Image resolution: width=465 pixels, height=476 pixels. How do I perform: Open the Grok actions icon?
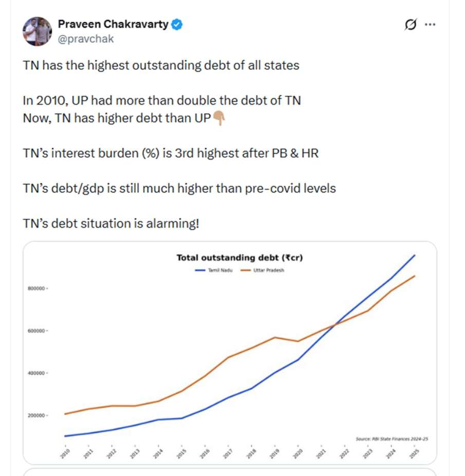click(411, 25)
